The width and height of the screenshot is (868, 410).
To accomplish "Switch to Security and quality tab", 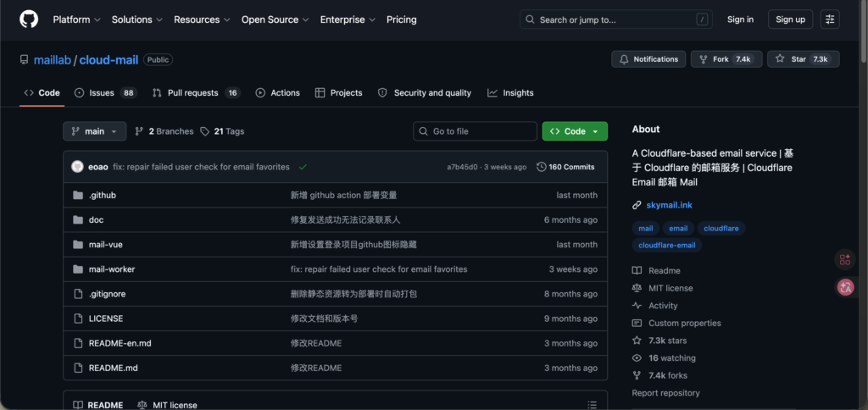I will point(425,93).
